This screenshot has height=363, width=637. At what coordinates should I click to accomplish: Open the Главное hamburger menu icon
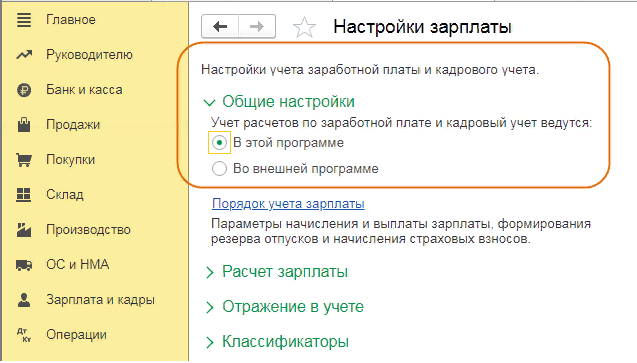24,20
